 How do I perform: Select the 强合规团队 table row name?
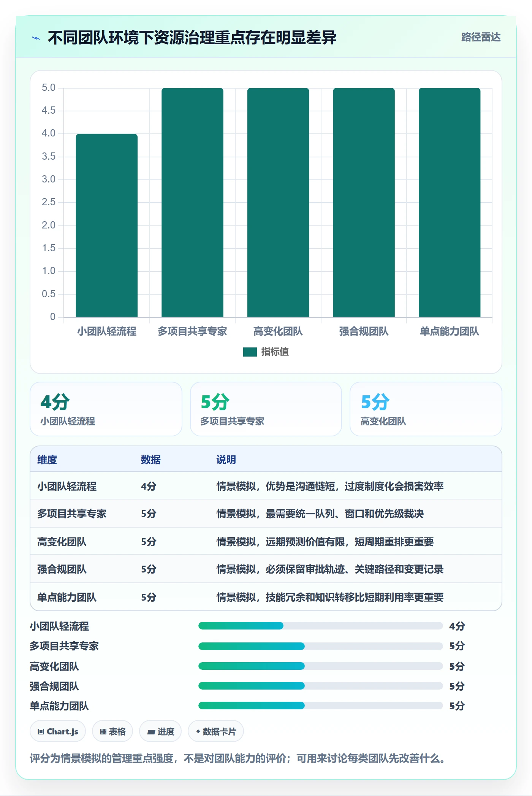click(x=62, y=569)
